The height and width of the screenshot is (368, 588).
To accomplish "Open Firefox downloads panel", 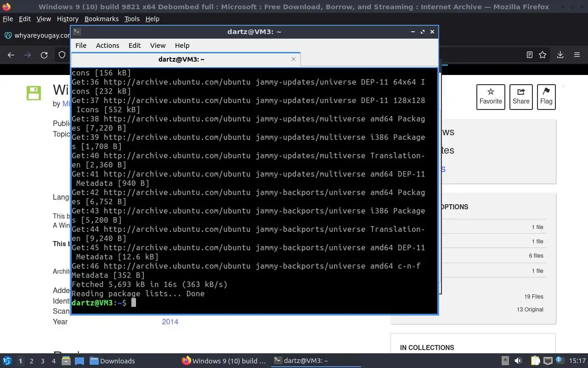I will pyautogui.click(x=560, y=55).
